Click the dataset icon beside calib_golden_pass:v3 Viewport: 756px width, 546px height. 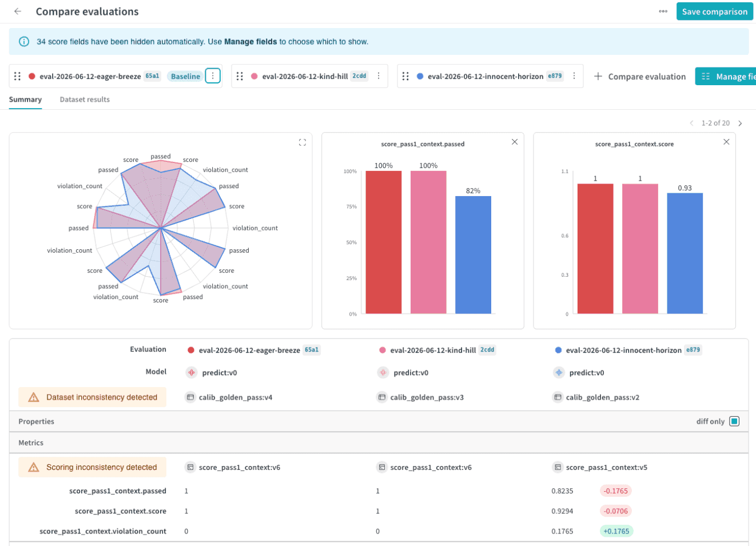click(x=382, y=397)
